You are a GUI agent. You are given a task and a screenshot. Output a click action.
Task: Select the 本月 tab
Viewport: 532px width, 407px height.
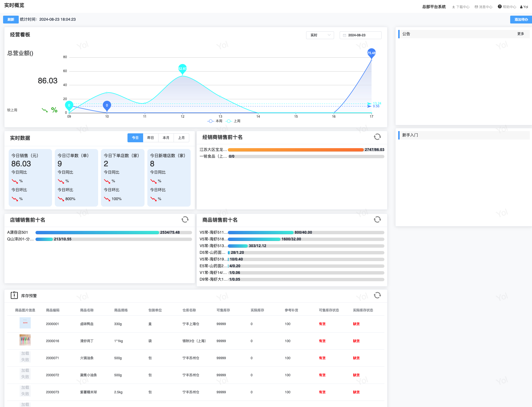[x=166, y=138]
